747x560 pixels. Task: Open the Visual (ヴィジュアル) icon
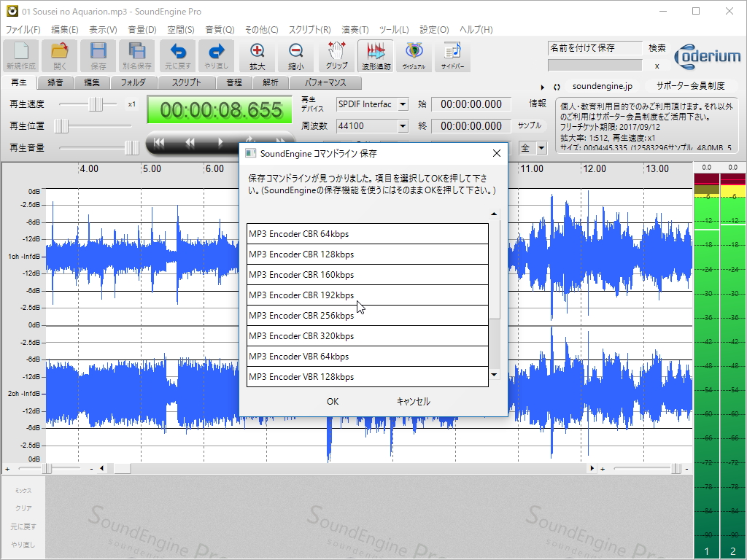414,55
